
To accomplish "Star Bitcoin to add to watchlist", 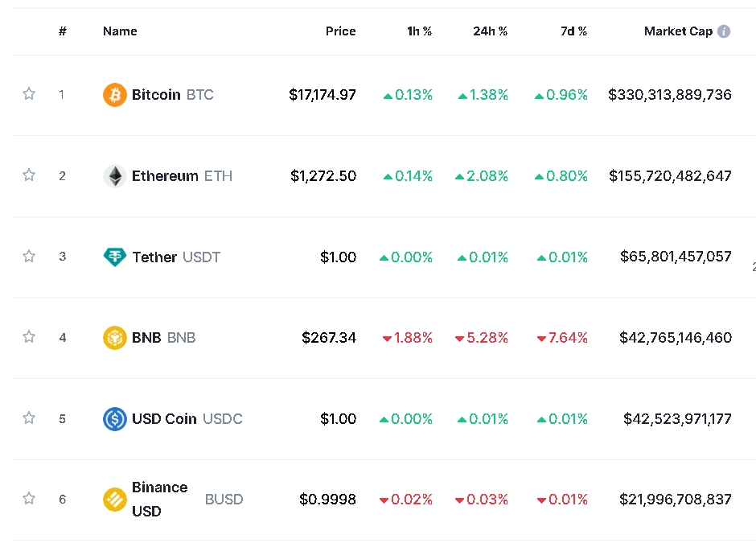I will pyautogui.click(x=29, y=94).
